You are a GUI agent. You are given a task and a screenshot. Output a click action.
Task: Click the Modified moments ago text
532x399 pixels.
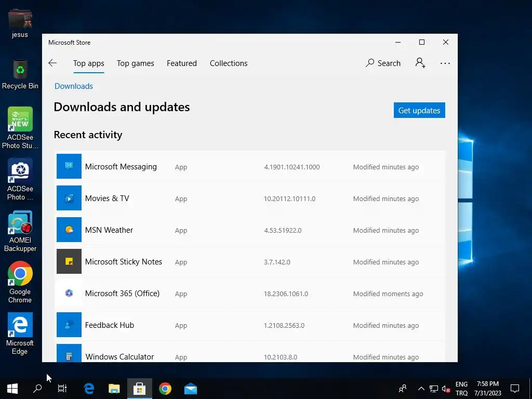pyautogui.click(x=388, y=294)
